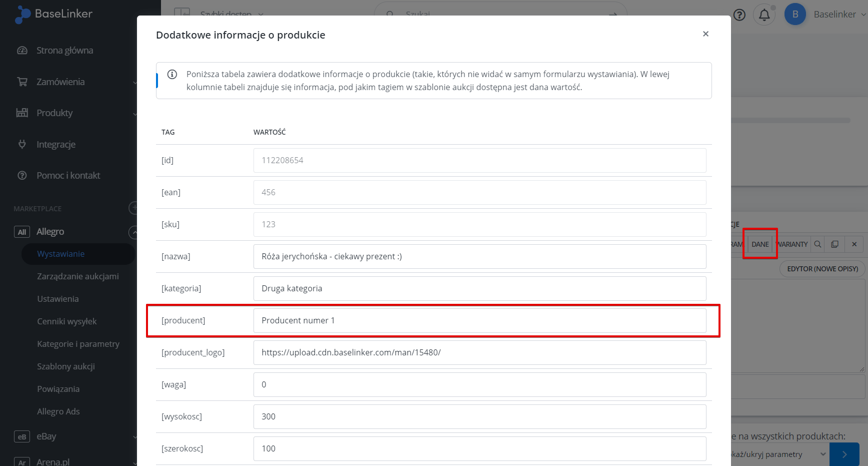This screenshot has height=466, width=868.
Task: Click the [wysokosc] tag label
Action: [181, 417]
